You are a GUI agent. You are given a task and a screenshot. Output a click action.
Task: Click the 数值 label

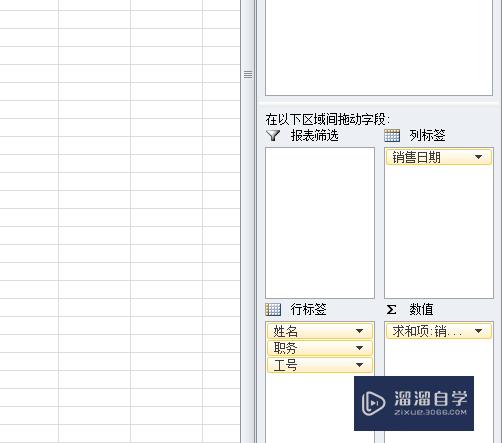pyautogui.click(x=421, y=310)
